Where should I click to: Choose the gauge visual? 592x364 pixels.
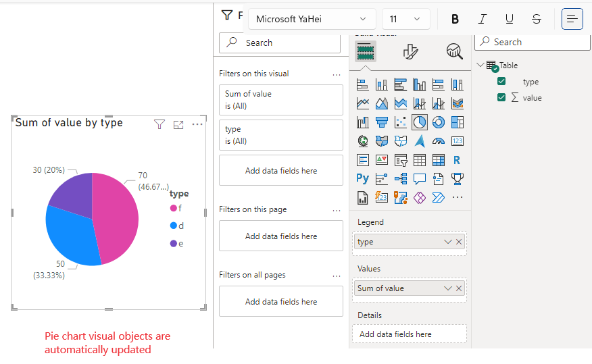pos(438,141)
